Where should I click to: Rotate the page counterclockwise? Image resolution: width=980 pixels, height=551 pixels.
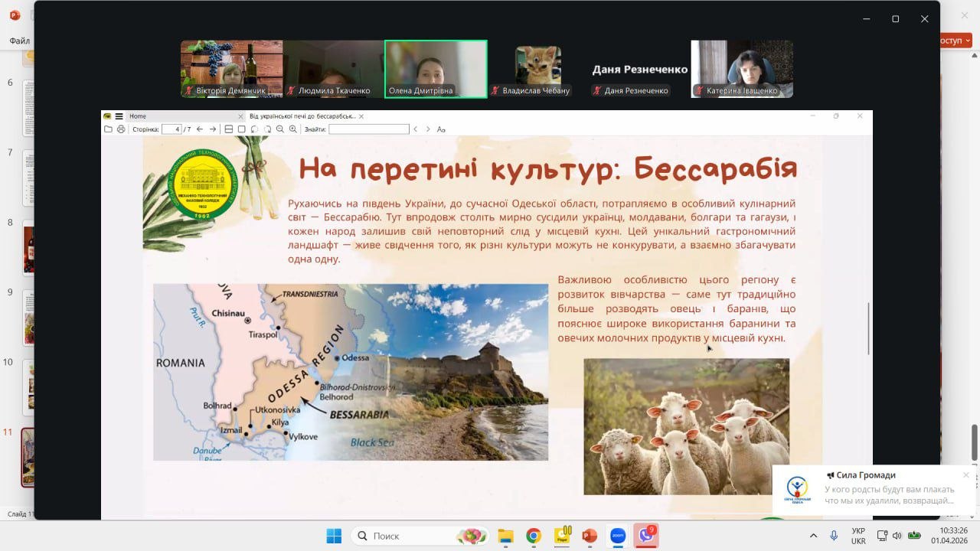254,129
